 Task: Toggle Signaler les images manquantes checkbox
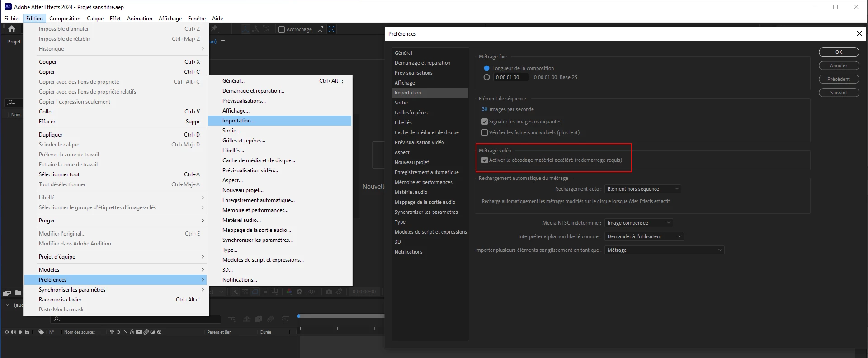pos(485,122)
